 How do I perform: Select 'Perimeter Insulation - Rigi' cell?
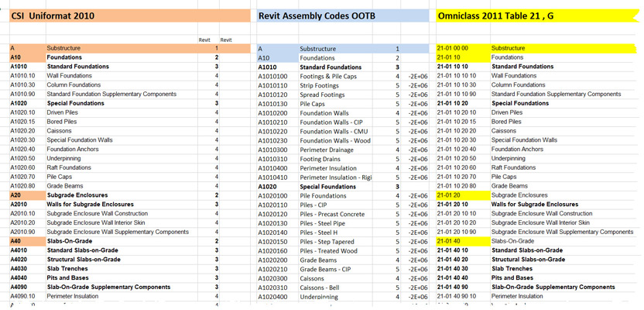tap(336, 177)
